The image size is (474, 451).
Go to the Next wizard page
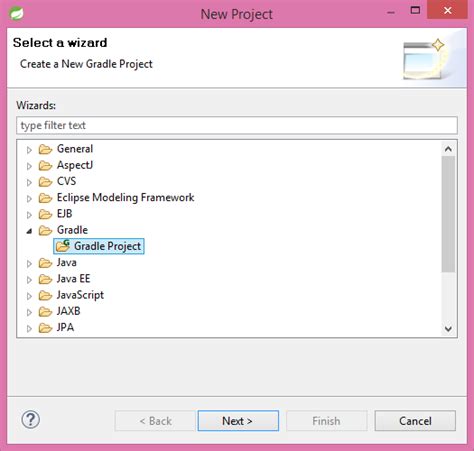coord(238,421)
